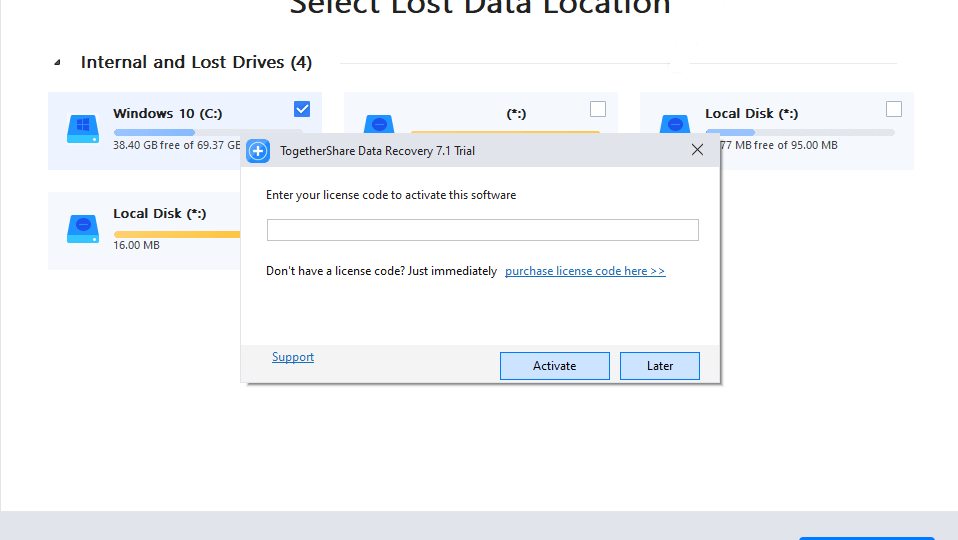Open the purchase license code here link
This screenshot has height=540, width=958.
(585, 271)
